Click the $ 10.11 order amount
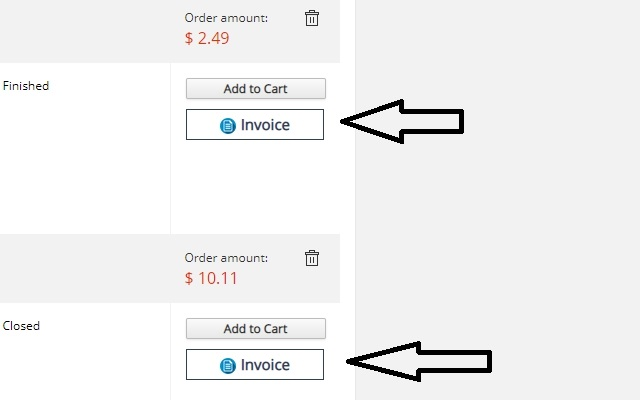The image size is (640, 400). point(212,278)
